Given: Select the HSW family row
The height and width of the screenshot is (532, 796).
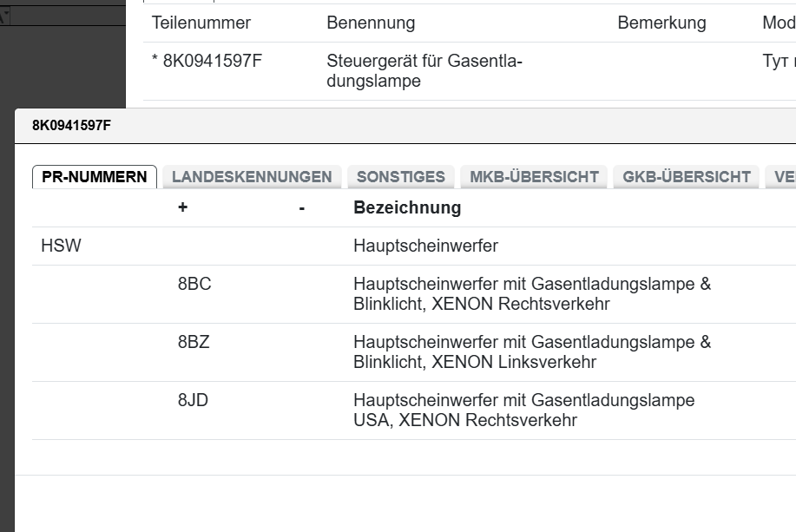Looking at the screenshot, I should (61, 246).
